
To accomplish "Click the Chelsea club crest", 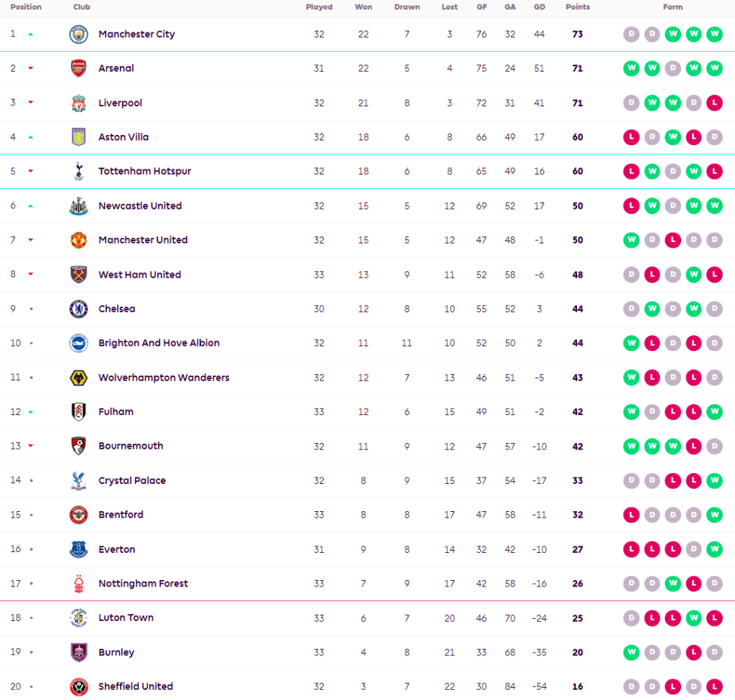I will coord(78,309).
